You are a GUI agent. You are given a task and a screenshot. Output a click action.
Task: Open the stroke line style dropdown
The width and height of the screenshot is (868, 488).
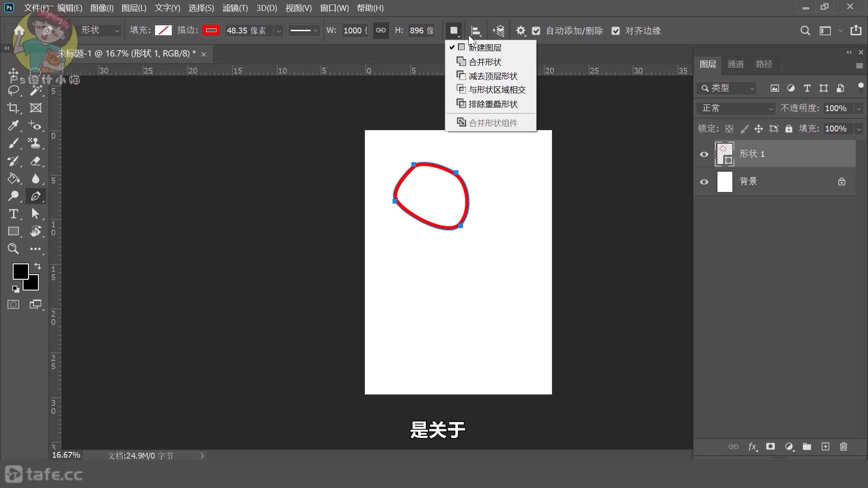[304, 30]
